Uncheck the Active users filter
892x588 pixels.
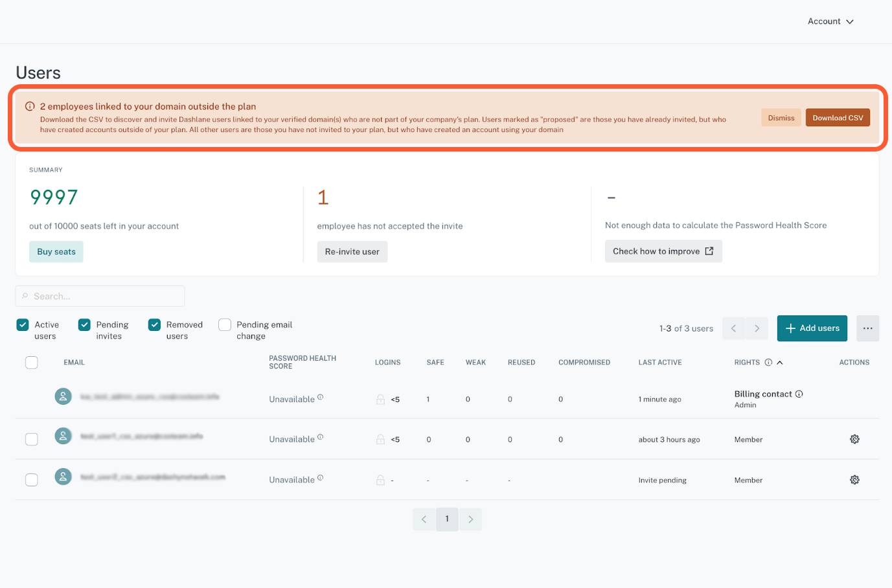pyautogui.click(x=23, y=324)
